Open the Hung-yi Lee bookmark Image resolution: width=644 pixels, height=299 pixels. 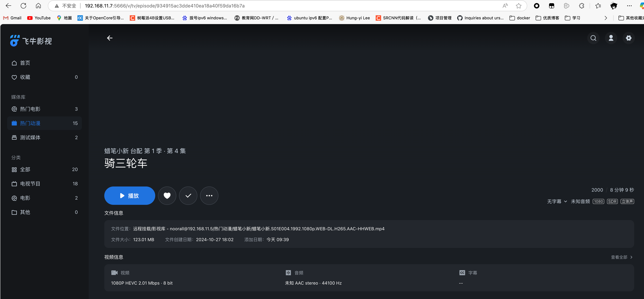354,18
